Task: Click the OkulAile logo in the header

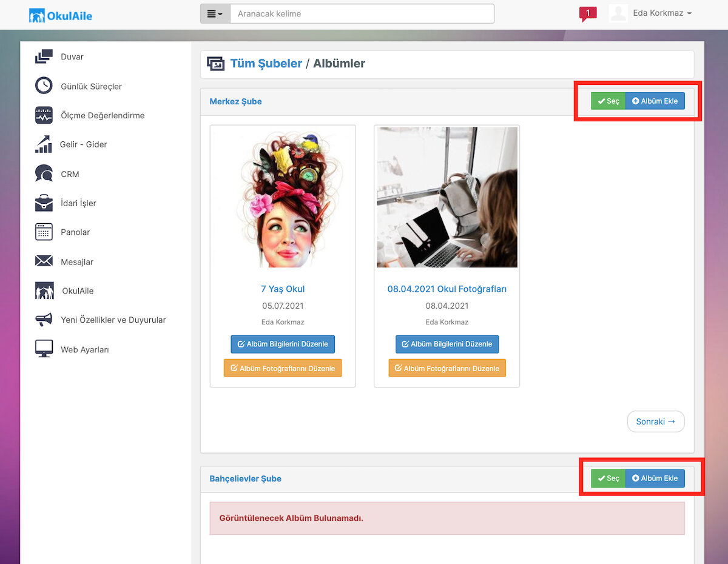Action: [61, 15]
